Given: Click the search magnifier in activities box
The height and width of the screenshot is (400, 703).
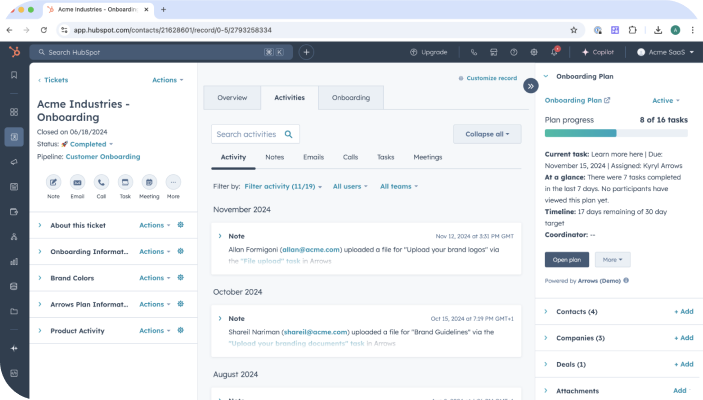Looking at the screenshot, I should (x=289, y=134).
